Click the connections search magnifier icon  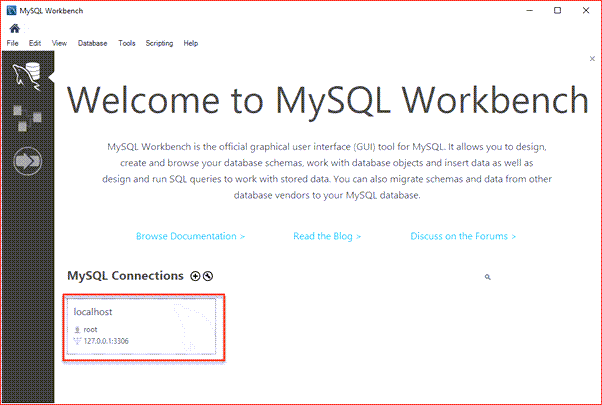pyautogui.click(x=488, y=276)
